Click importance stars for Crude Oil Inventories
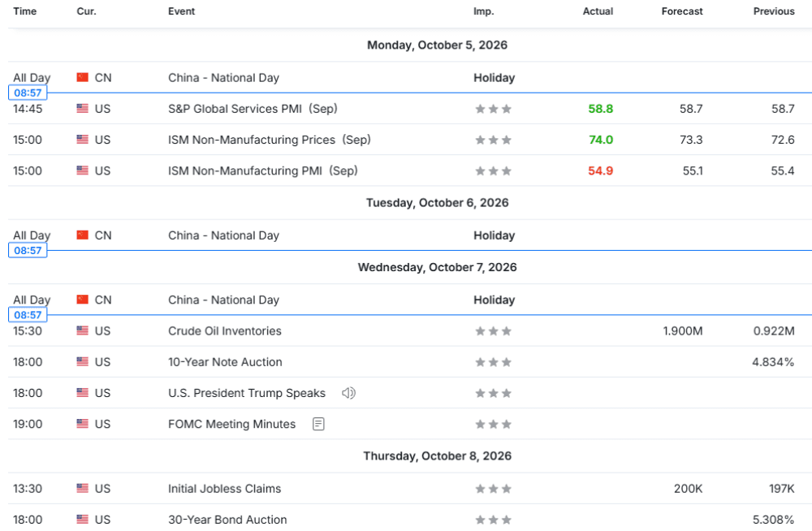This screenshot has height=531, width=812. pos(494,331)
